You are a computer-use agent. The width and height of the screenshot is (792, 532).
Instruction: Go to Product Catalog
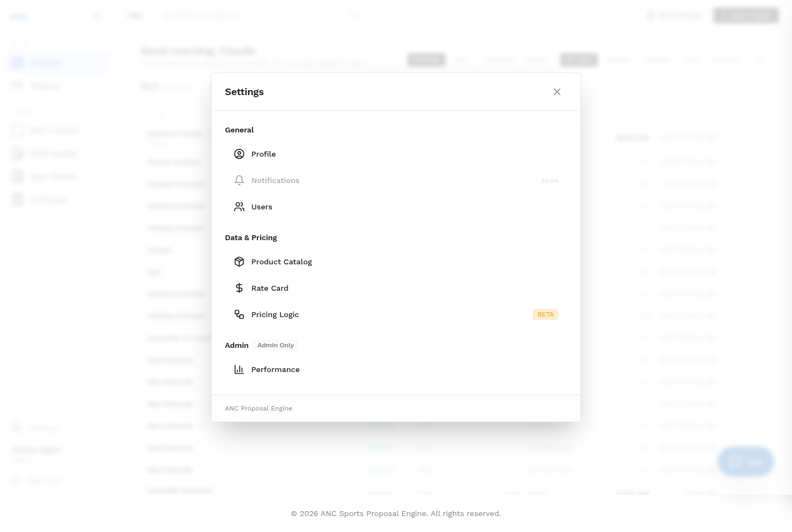coord(396,262)
